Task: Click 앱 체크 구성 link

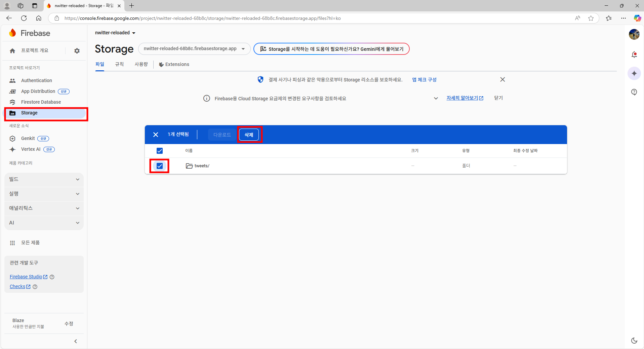Action: (424, 80)
